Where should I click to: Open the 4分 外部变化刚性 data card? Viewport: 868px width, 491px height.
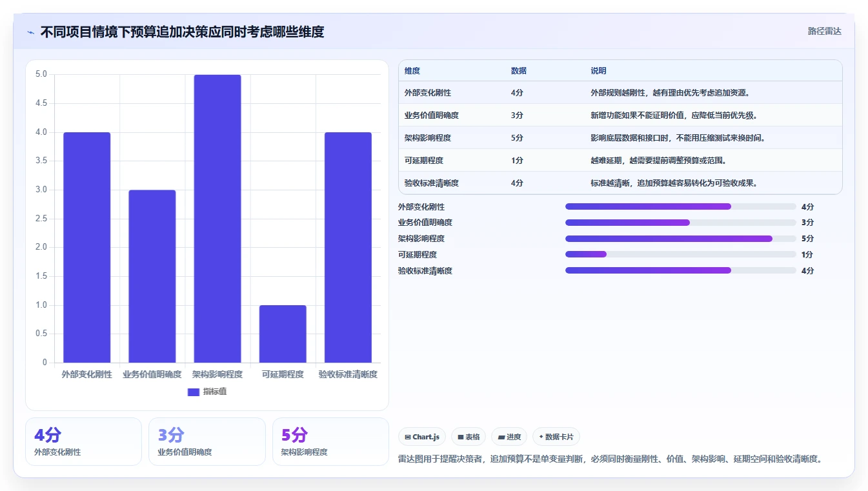83,441
